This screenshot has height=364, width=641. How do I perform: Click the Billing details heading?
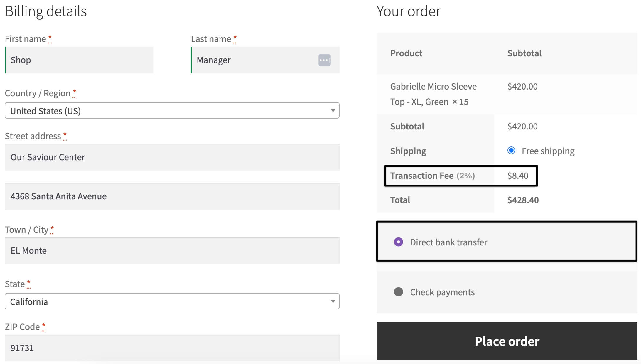pos(46,11)
